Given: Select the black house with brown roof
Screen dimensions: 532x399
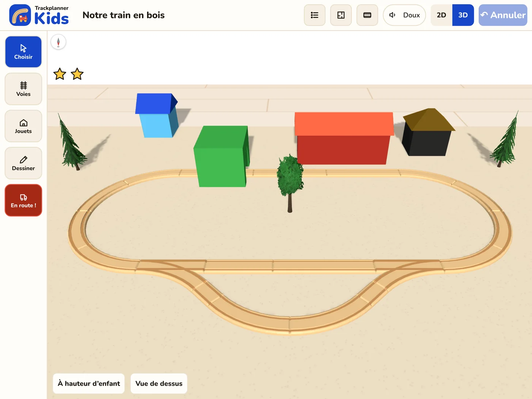Looking at the screenshot, I should coord(428,132).
